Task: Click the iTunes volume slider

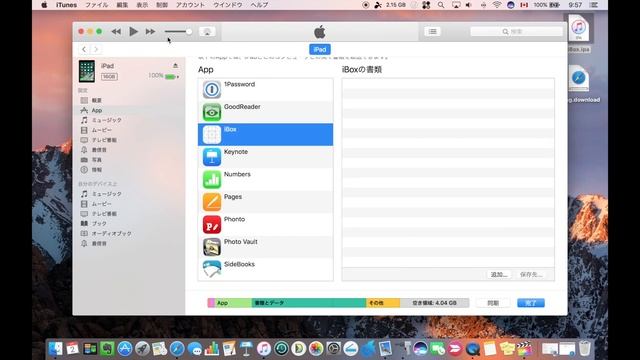Action: coord(178,31)
